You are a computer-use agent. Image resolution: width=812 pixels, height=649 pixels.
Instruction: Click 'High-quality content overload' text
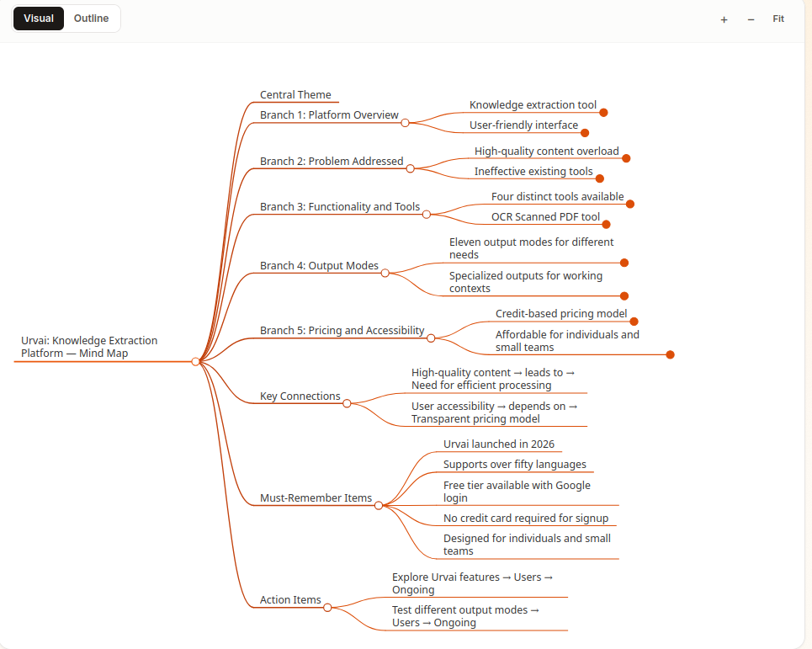click(x=546, y=152)
